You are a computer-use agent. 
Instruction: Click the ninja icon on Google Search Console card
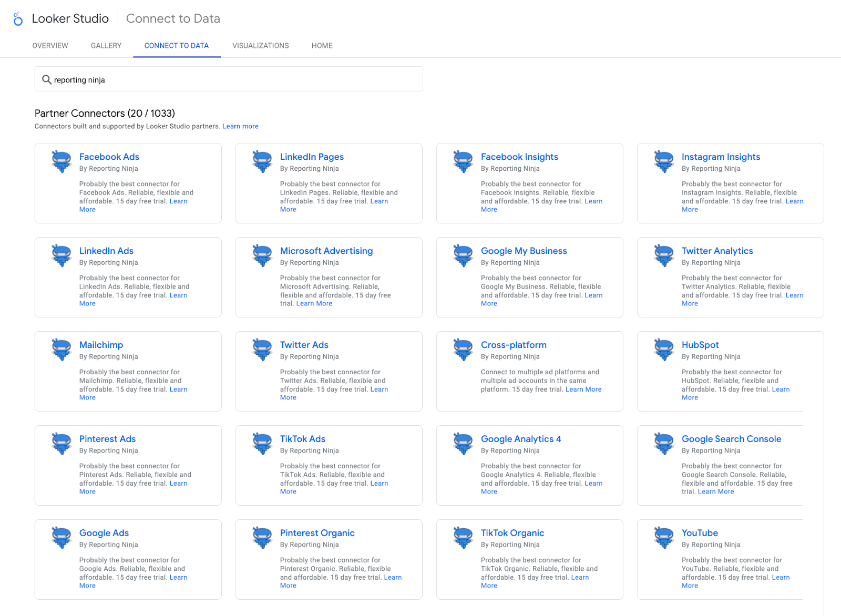[x=664, y=444]
